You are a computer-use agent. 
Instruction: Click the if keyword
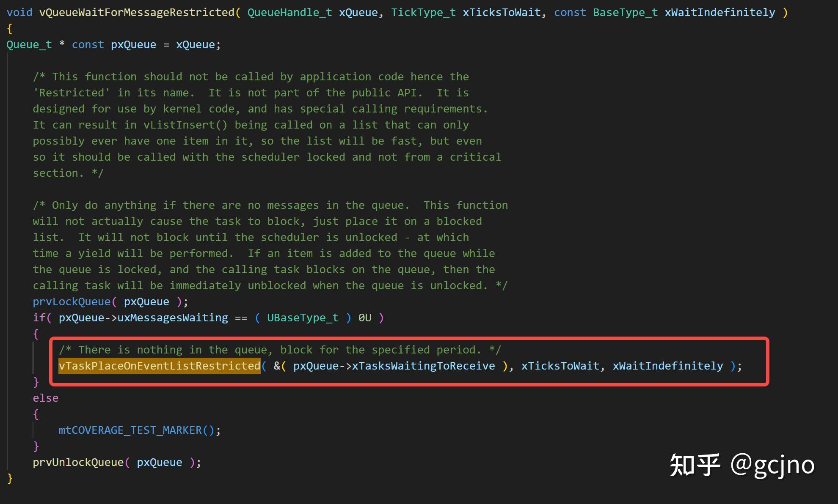[39, 318]
